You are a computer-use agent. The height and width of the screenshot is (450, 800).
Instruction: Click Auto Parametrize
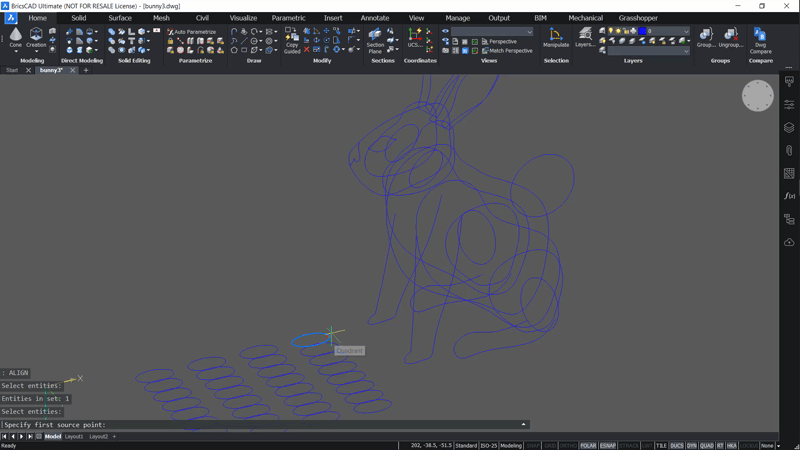pos(192,32)
